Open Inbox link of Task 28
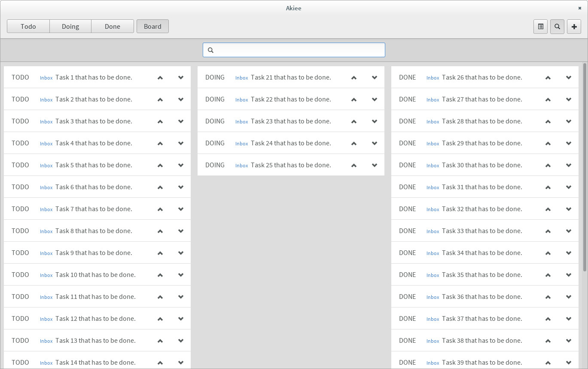 [x=433, y=122]
